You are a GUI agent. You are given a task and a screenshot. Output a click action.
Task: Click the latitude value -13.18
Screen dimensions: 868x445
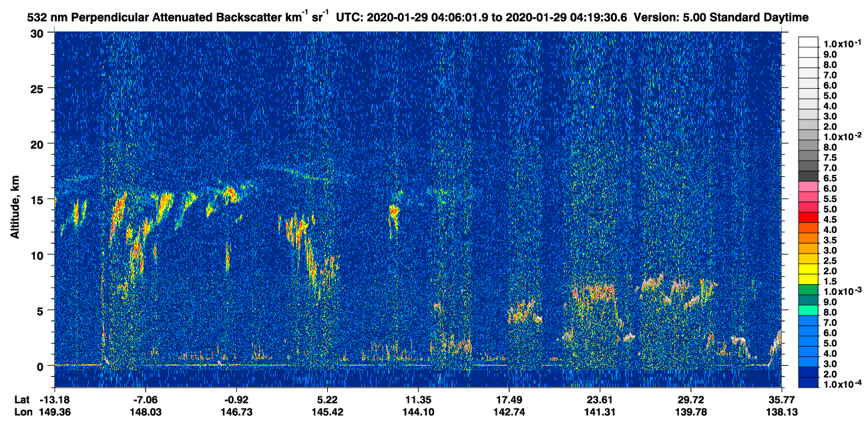[55, 400]
